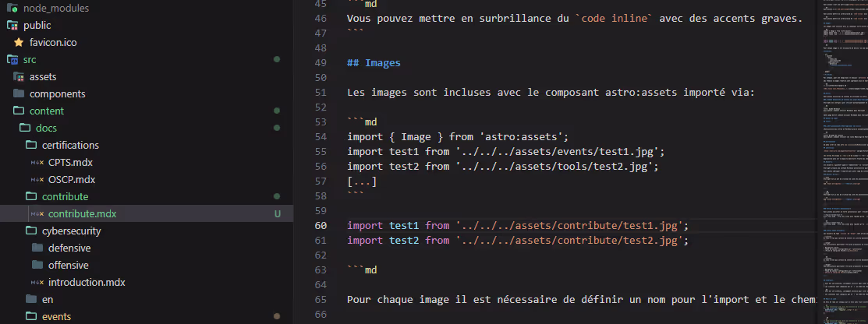868x324 pixels.
Task: Click line number 60 in the gutter
Action: [321, 226]
